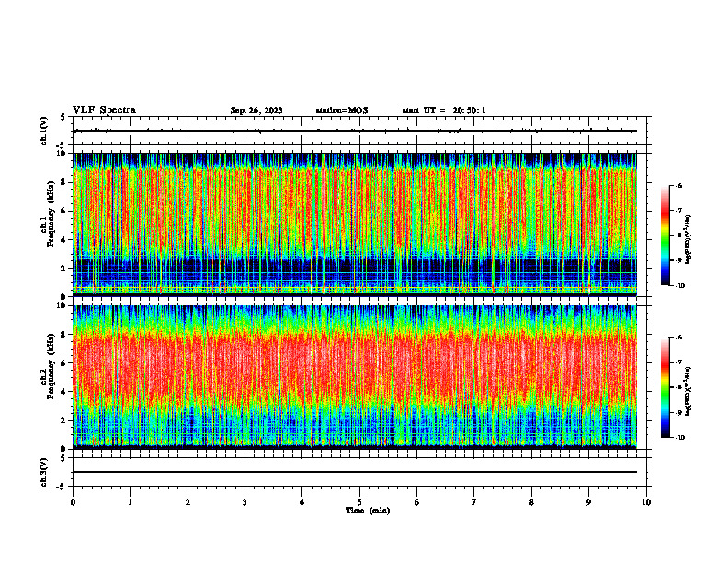
Task: Click the time axis tick label "8"
Action: [x=531, y=502]
